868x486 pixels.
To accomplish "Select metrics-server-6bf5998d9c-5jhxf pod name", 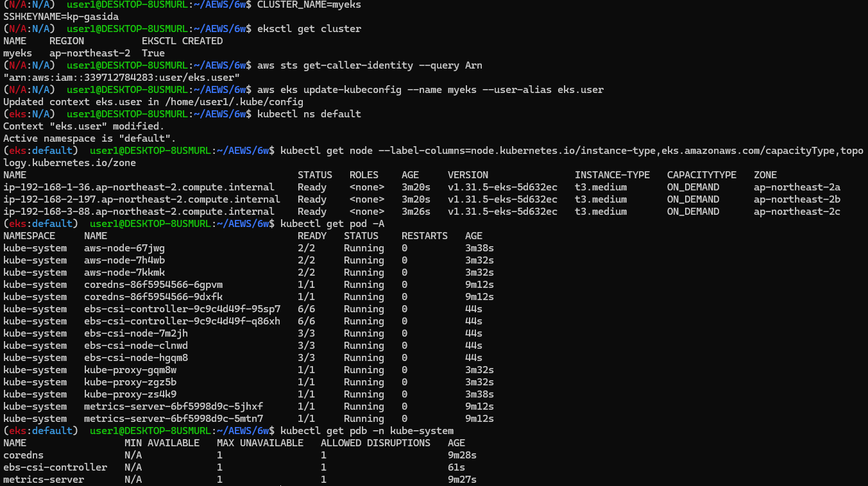I will (174, 406).
